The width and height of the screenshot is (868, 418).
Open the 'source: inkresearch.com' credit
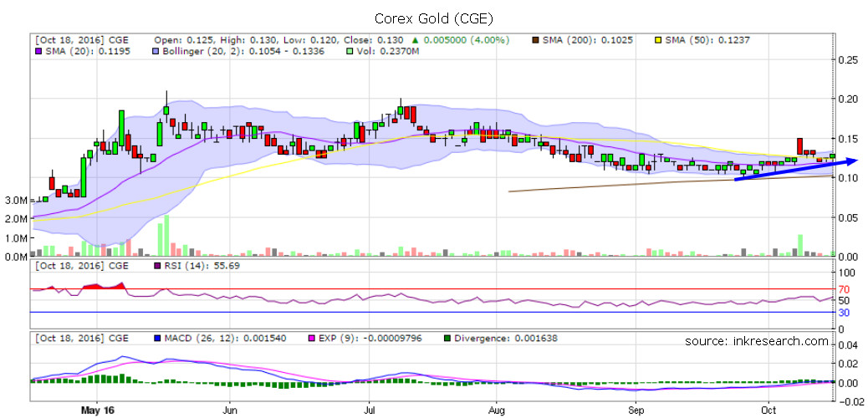(x=757, y=341)
